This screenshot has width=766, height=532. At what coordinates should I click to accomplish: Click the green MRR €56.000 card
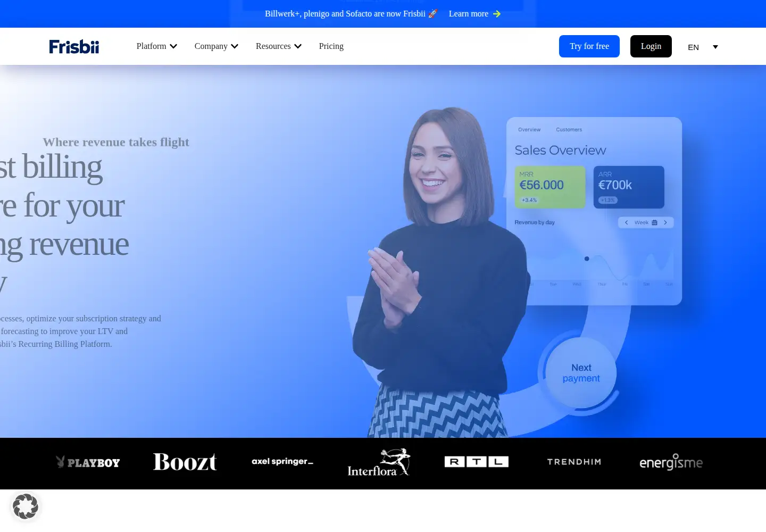[549, 187]
